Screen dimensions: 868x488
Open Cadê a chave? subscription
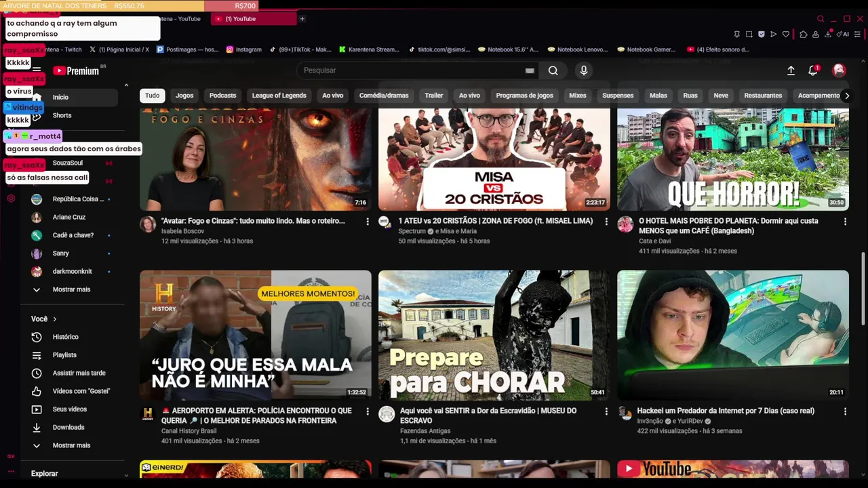tap(73, 235)
